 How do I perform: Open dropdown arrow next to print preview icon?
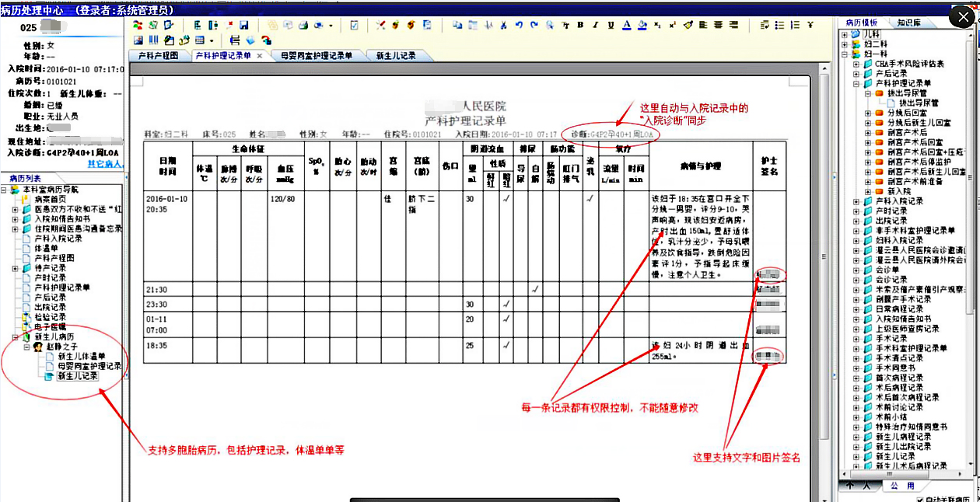click(331, 26)
